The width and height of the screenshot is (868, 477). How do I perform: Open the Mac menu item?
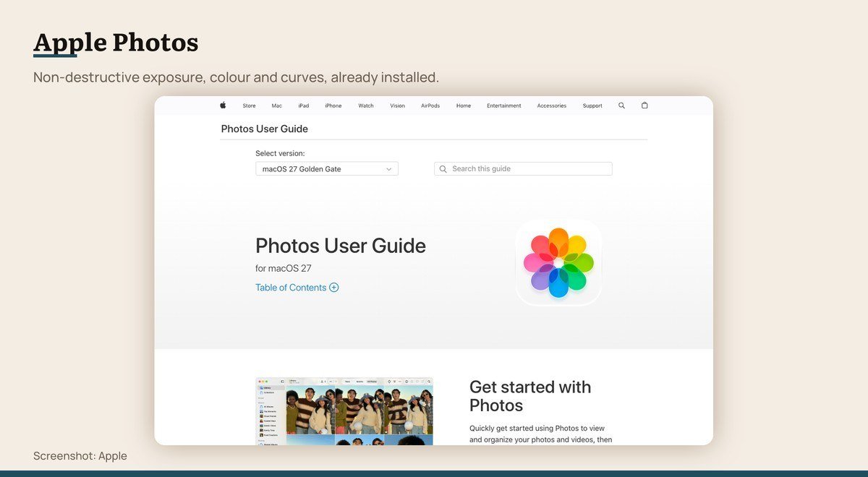coord(276,106)
